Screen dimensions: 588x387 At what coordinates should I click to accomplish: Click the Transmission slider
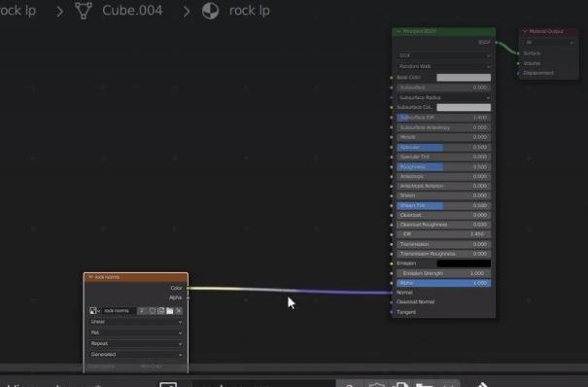(443, 244)
